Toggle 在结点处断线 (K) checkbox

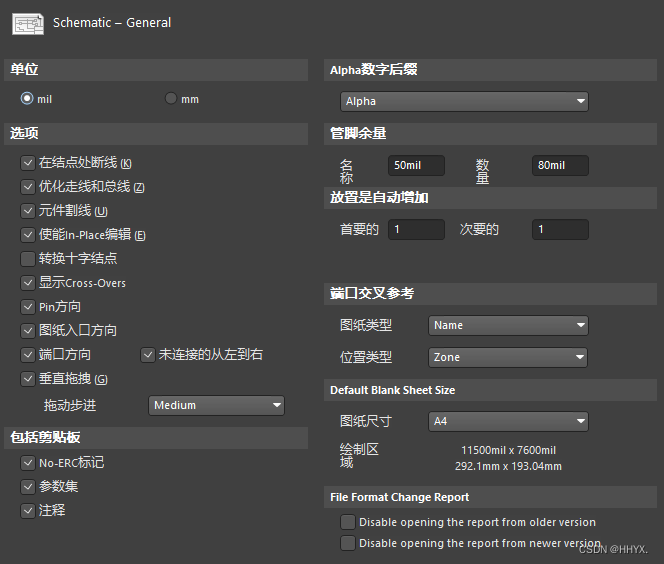coord(28,163)
